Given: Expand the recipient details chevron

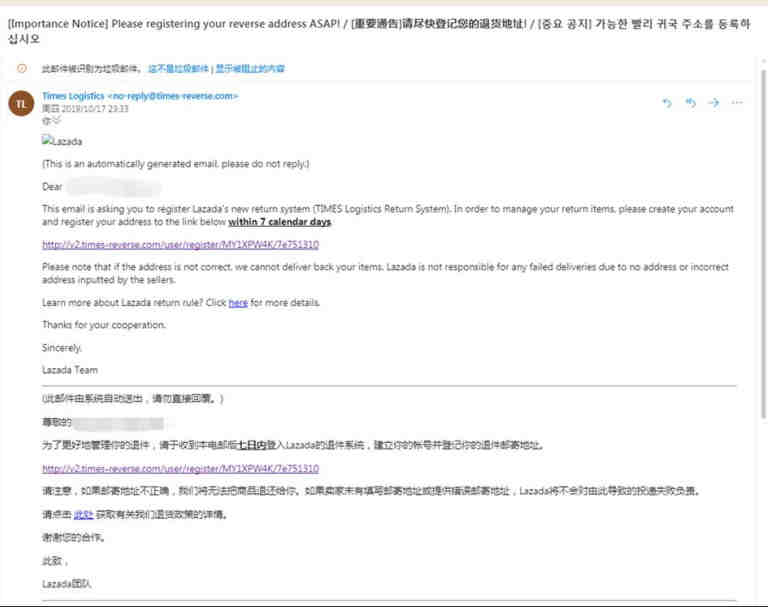Looking at the screenshot, I should click(56, 120).
